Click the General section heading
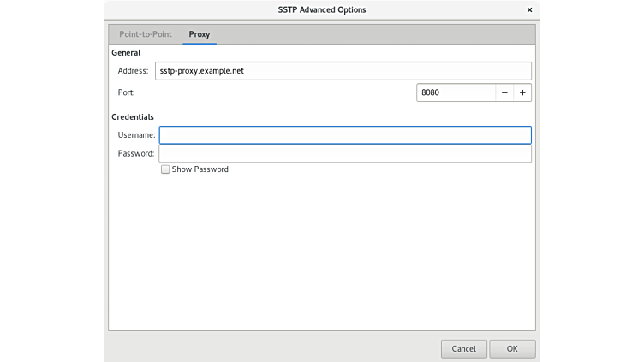The width and height of the screenshot is (644, 362). click(x=126, y=53)
